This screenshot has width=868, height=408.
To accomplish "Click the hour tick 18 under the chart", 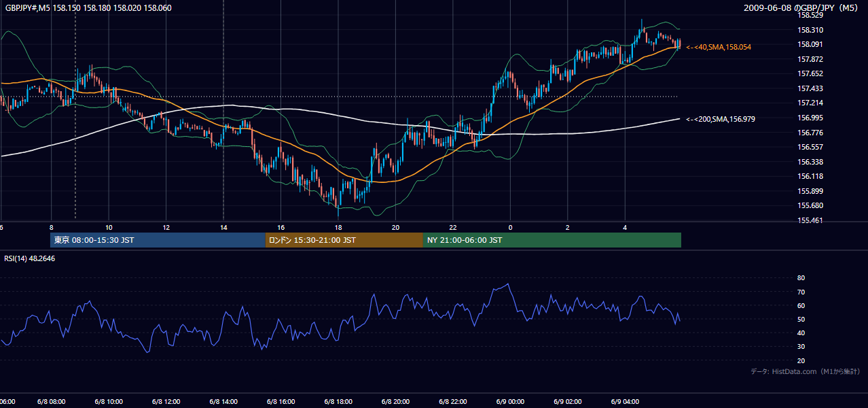I will pos(338,226).
